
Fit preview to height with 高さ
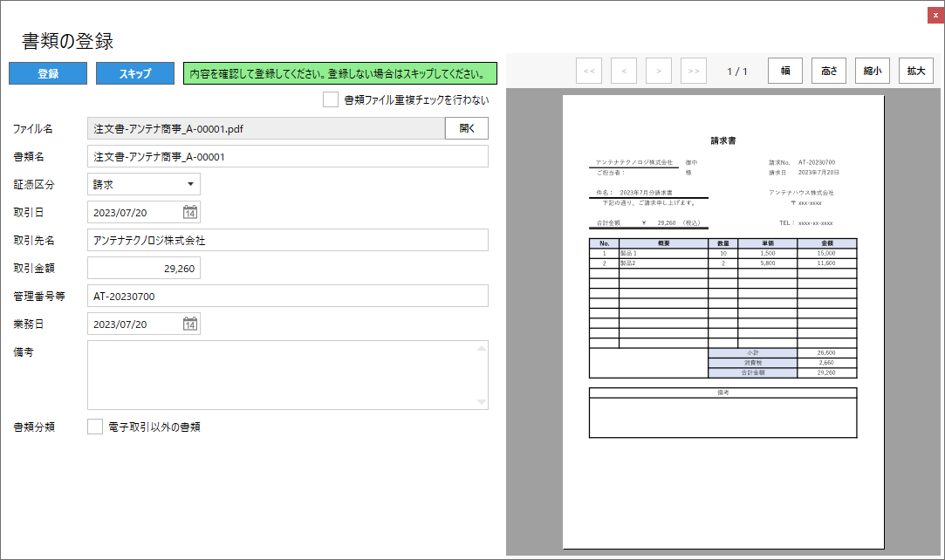829,72
